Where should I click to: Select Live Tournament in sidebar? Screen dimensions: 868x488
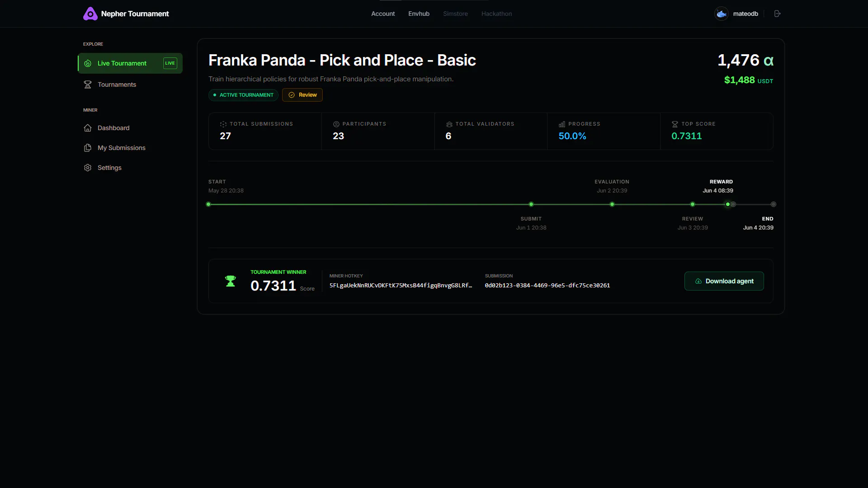click(x=130, y=63)
